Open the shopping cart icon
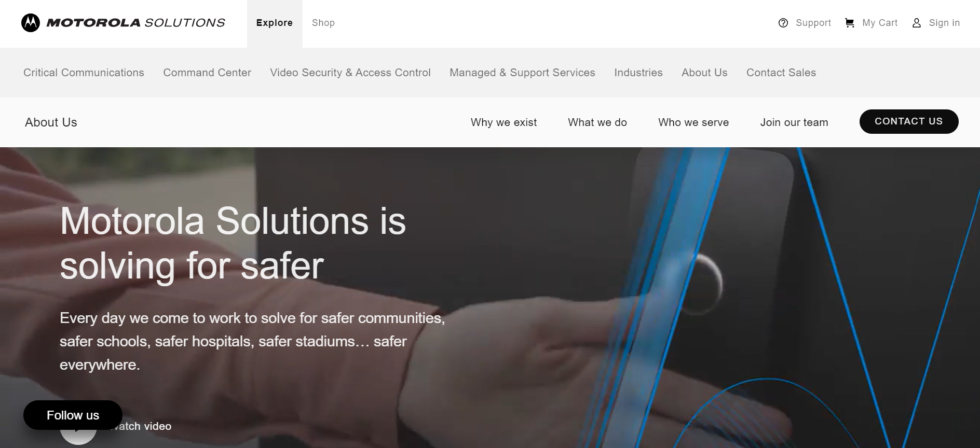The width and height of the screenshot is (980, 448). point(850,23)
